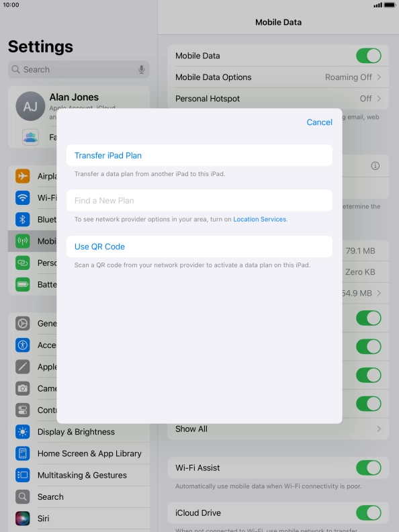This screenshot has height=532, width=399.
Task: Expand the Show All row chevron
Action: 379,429
